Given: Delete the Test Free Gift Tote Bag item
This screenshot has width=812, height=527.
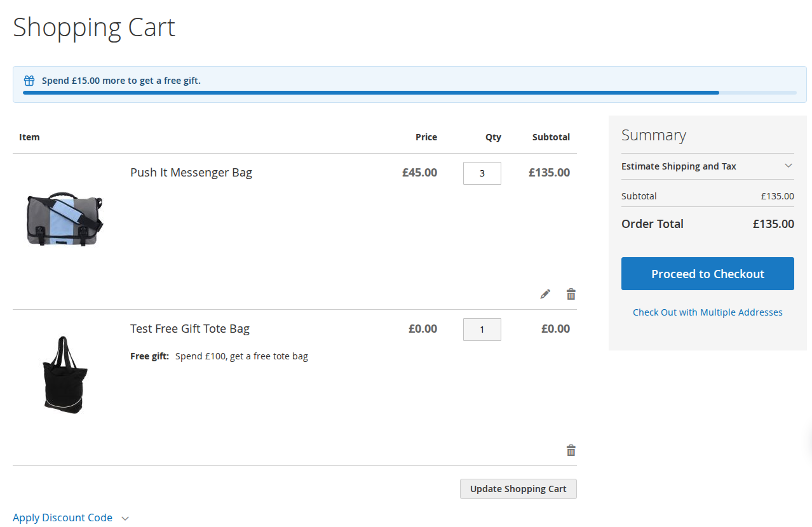Looking at the screenshot, I should coord(571,450).
